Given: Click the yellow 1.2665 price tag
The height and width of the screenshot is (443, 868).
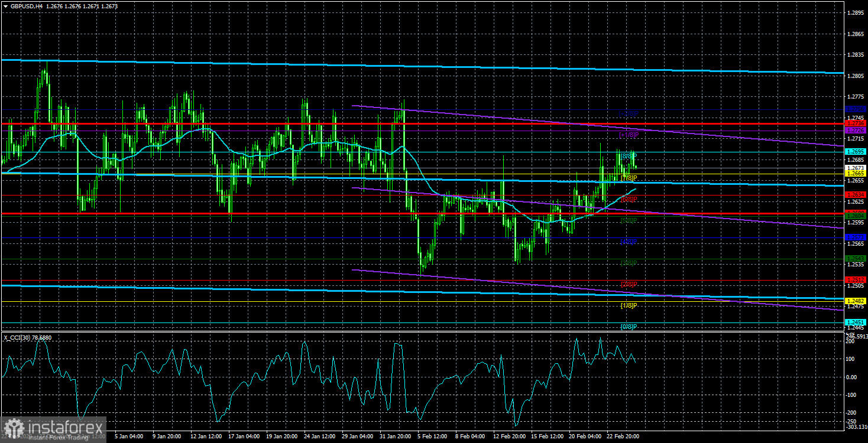Looking at the screenshot, I should (856, 174).
